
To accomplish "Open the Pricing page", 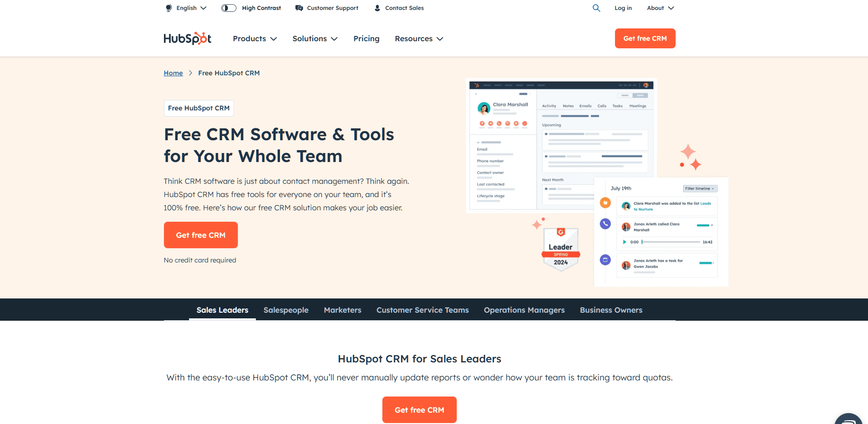I will coord(366,38).
